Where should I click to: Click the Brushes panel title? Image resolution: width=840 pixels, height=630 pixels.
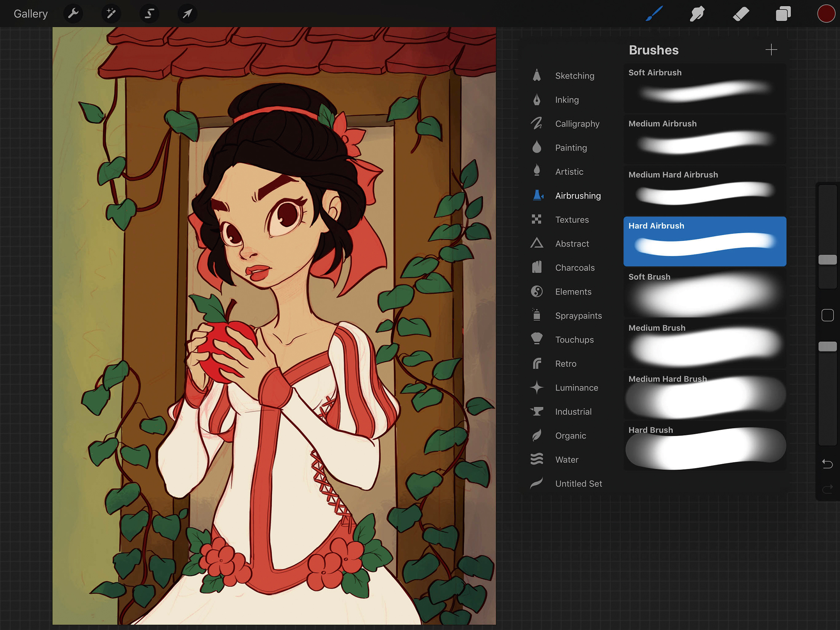[654, 50]
